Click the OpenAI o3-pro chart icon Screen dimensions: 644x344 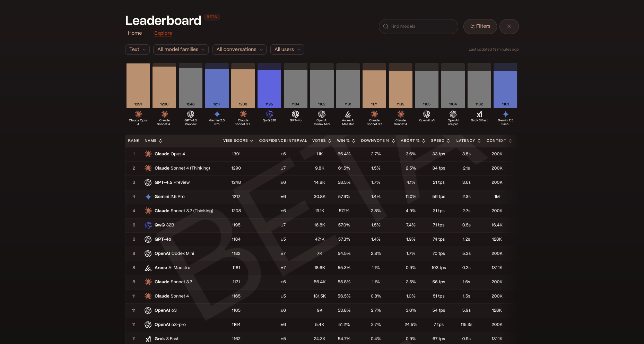(x=453, y=114)
